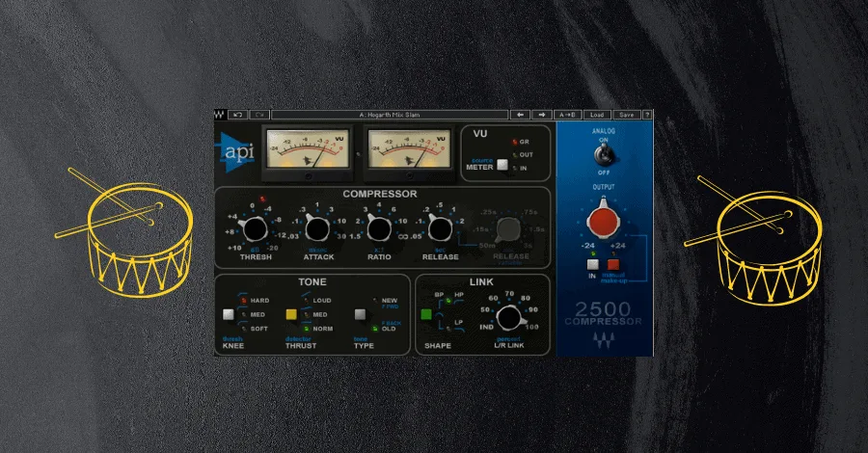
Task: Click the left VU meter display
Action: pyautogui.click(x=308, y=148)
